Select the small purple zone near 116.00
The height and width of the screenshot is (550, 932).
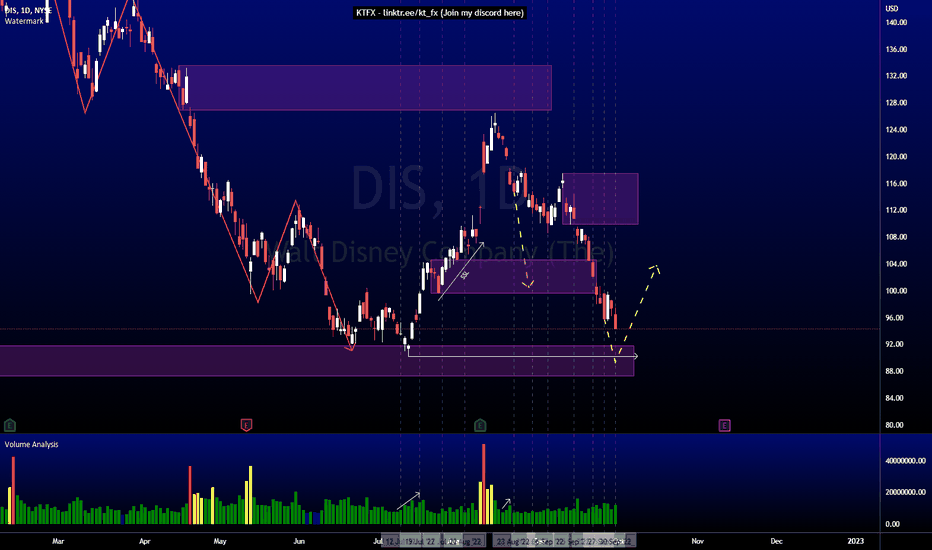point(600,199)
